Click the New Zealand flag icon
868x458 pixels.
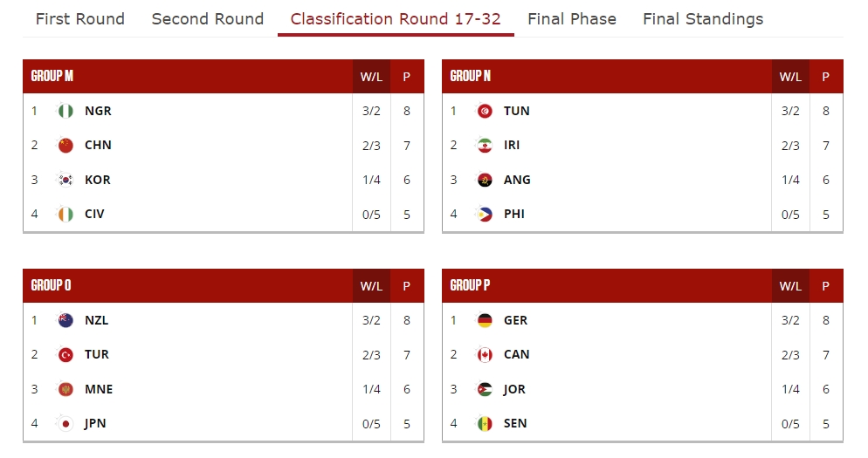[65, 320]
